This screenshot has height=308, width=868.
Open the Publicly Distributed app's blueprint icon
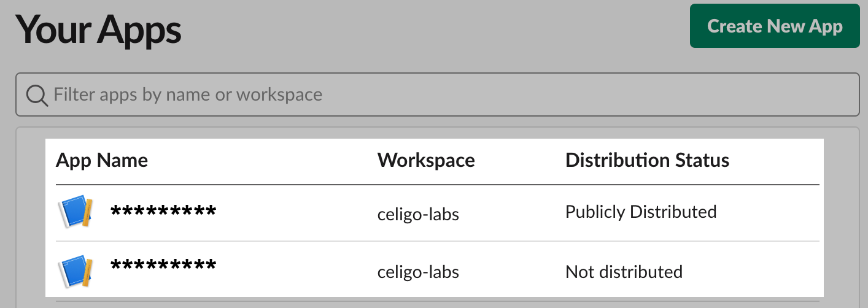[x=75, y=213]
